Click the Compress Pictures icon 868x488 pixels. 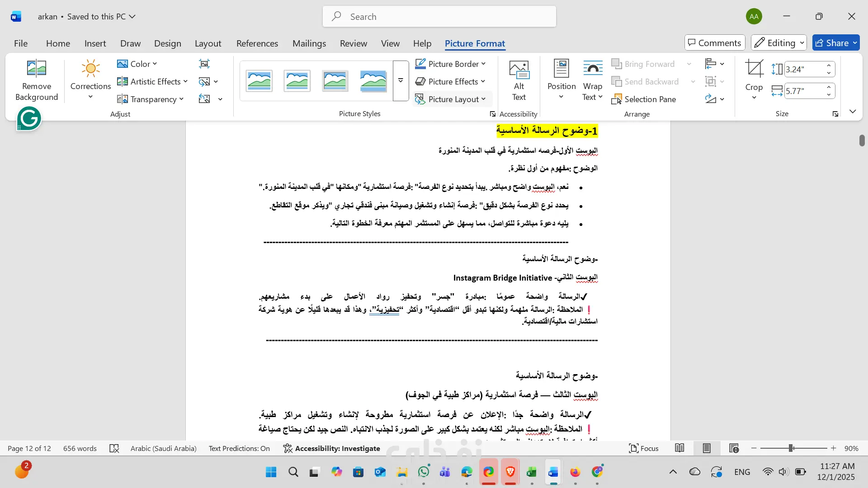point(204,64)
